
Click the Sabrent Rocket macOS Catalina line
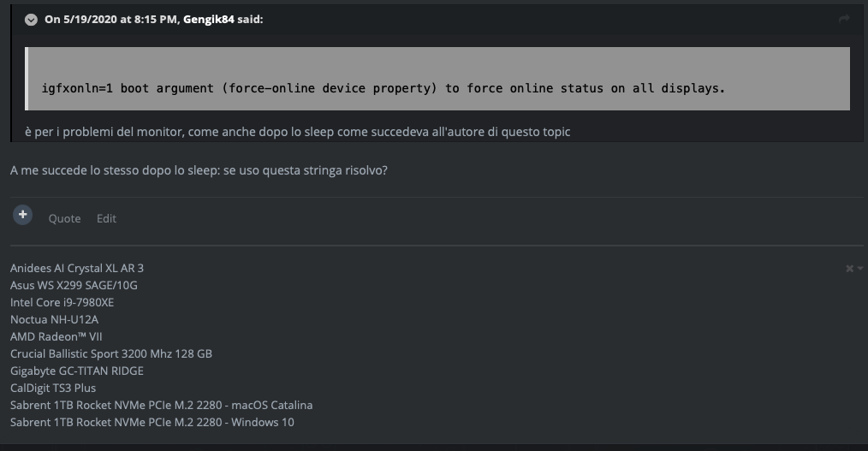tap(161, 405)
